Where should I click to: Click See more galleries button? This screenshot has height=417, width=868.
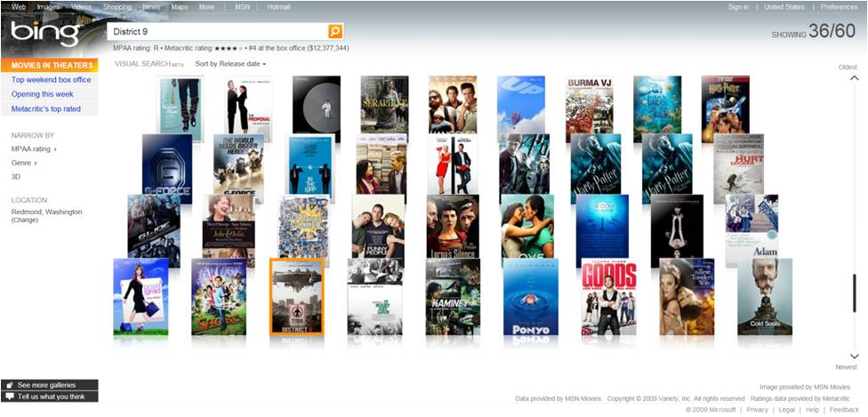tap(49, 385)
